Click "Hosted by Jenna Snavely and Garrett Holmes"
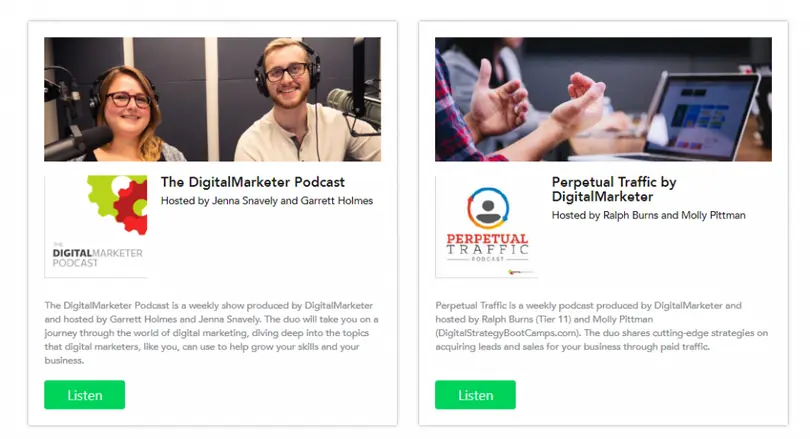 click(x=267, y=201)
